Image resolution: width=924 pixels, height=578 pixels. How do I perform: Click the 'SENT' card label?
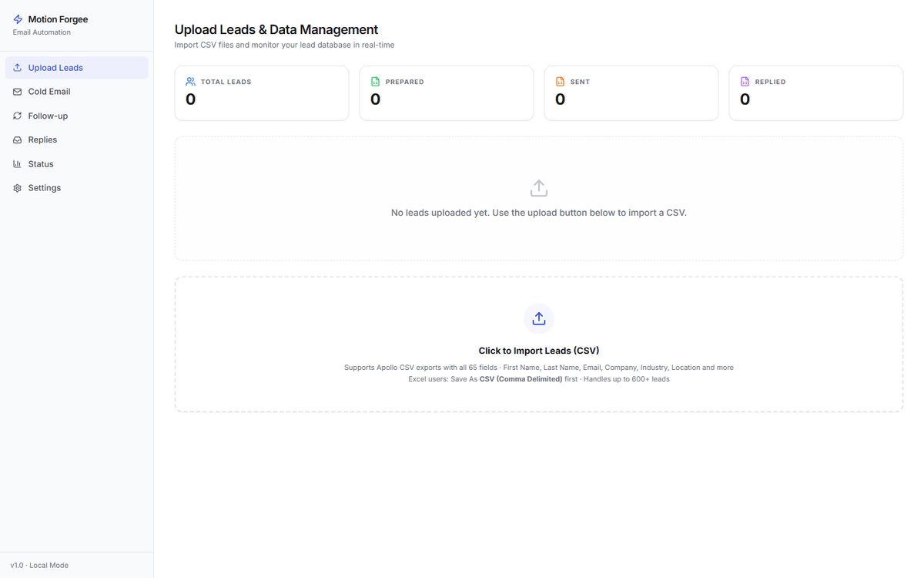581,82
